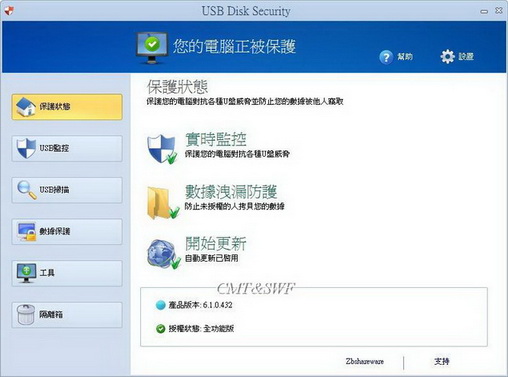Click the large shield icon beside 實時監控
This screenshot has height=377, width=508.
point(162,149)
